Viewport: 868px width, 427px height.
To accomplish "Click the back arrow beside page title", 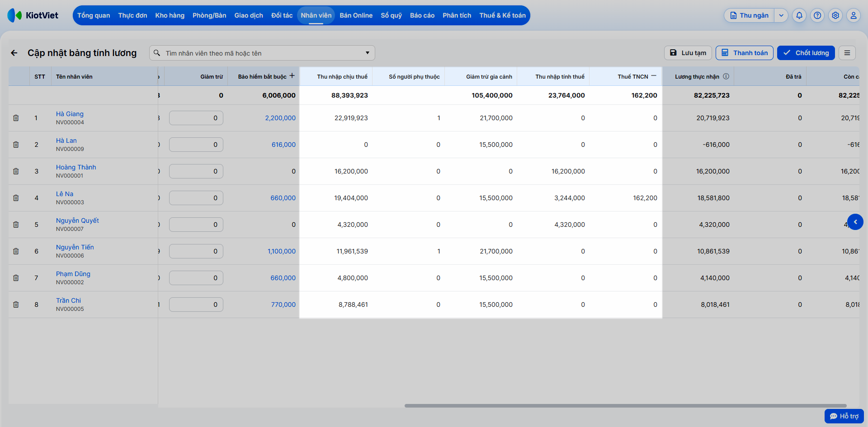I will [x=14, y=53].
